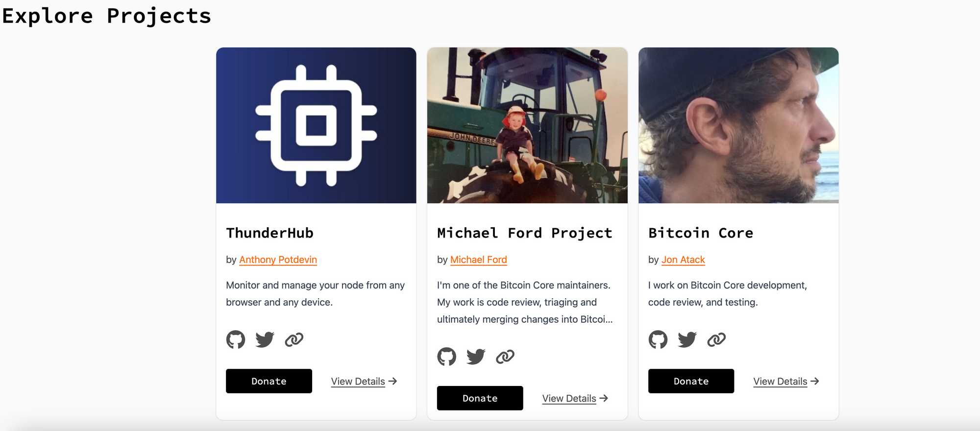Donate to the ThunderHub project
Image resolution: width=980 pixels, height=431 pixels.
[x=269, y=381]
